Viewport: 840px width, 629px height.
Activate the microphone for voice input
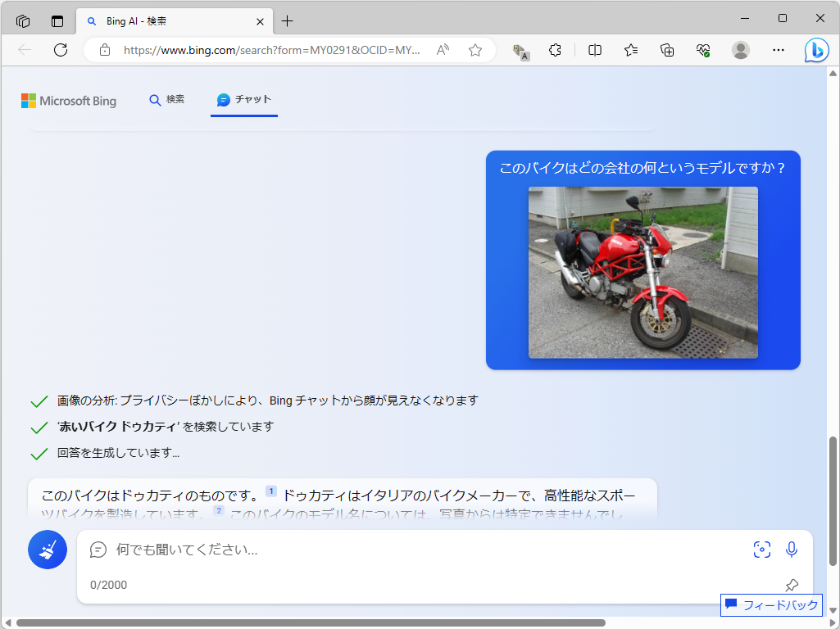coord(792,550)
